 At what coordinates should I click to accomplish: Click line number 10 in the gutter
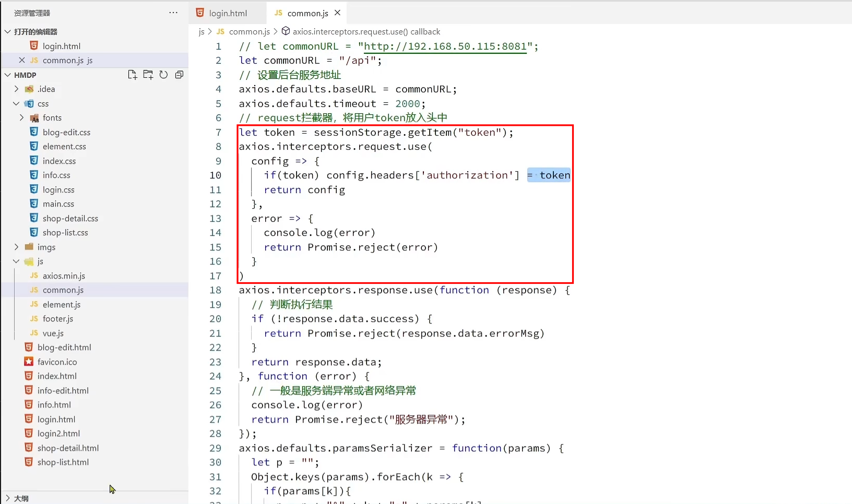click(x=215, y=175)
